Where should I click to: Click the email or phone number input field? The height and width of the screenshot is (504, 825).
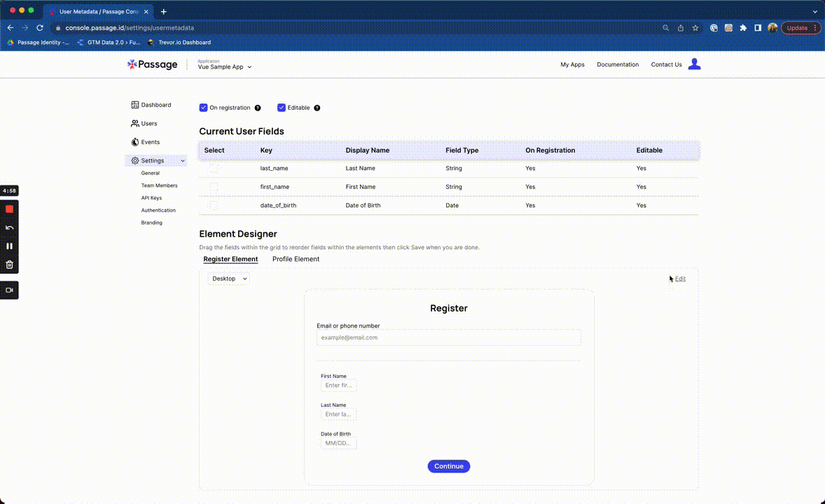[x=448, y=337]
